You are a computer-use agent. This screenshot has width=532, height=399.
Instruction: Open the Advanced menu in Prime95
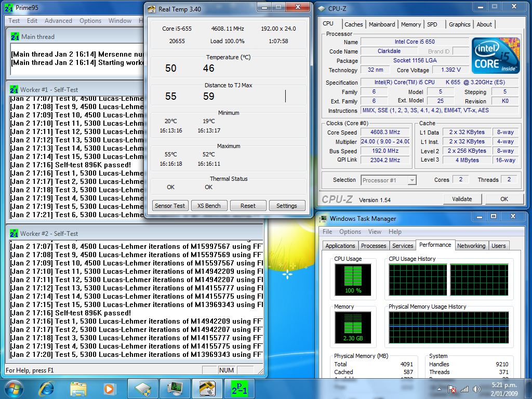tap(58, 21)
